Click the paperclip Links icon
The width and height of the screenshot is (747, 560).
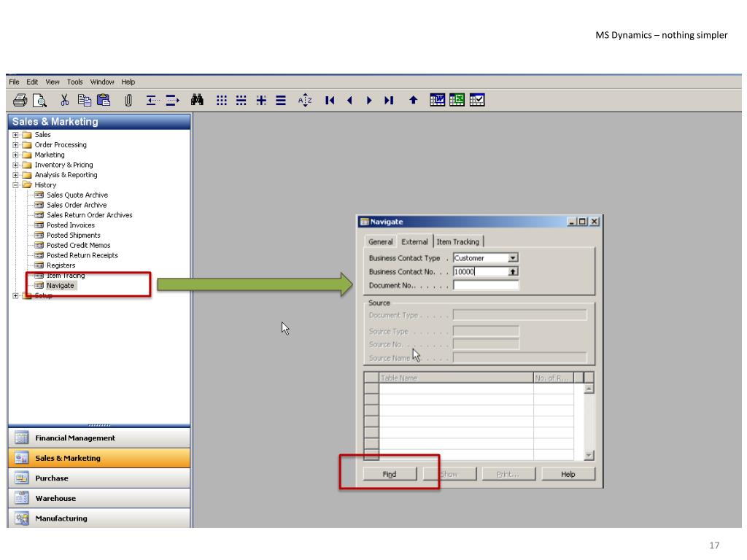coord(128,101)
